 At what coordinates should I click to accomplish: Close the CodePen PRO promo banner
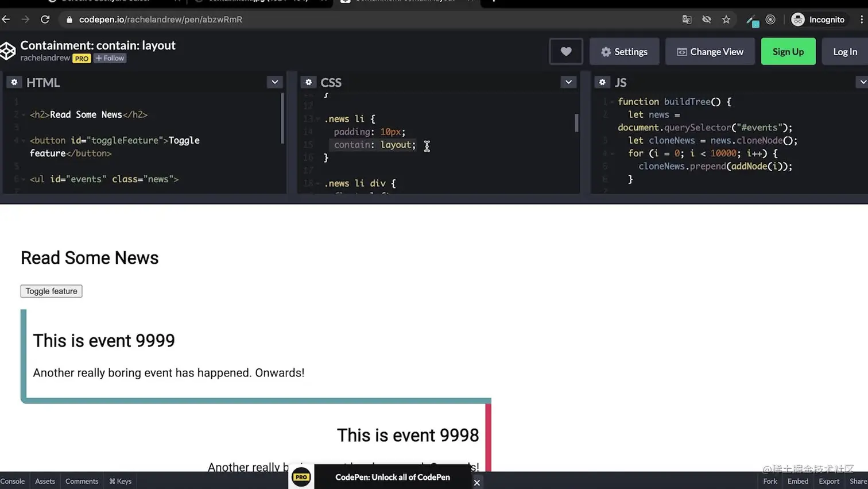476,483
